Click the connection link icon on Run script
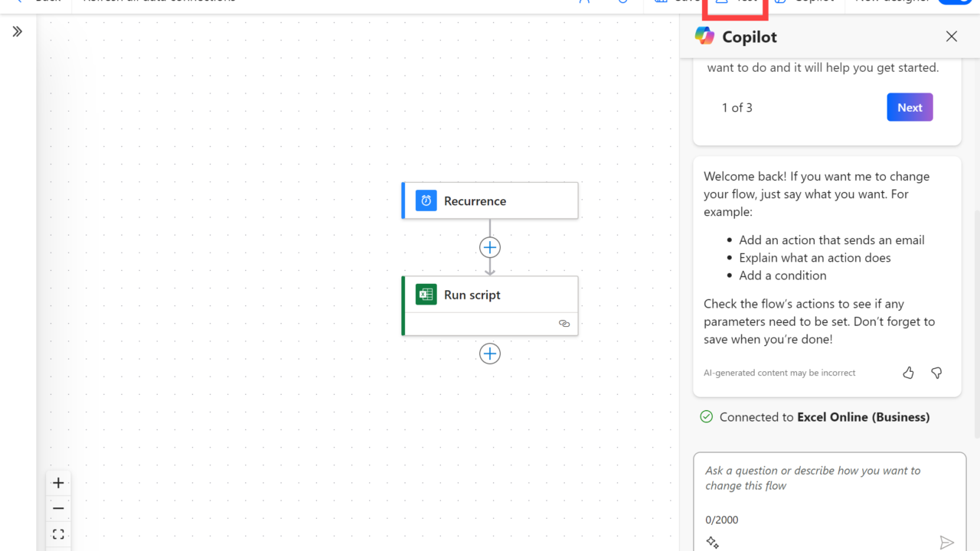The height and width of the screenshot is (551, 980). click(x=564, y=324)
